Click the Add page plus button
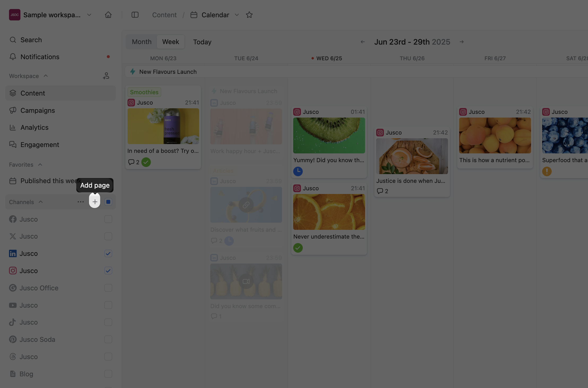 coord(95,202)
